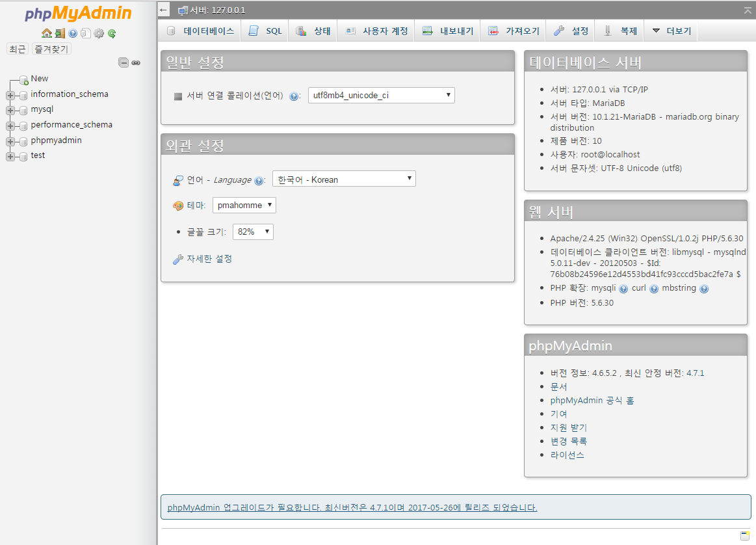Open the 문서 link
The width and height of the screenshot is (756, 545).
(x=559, y=387)
